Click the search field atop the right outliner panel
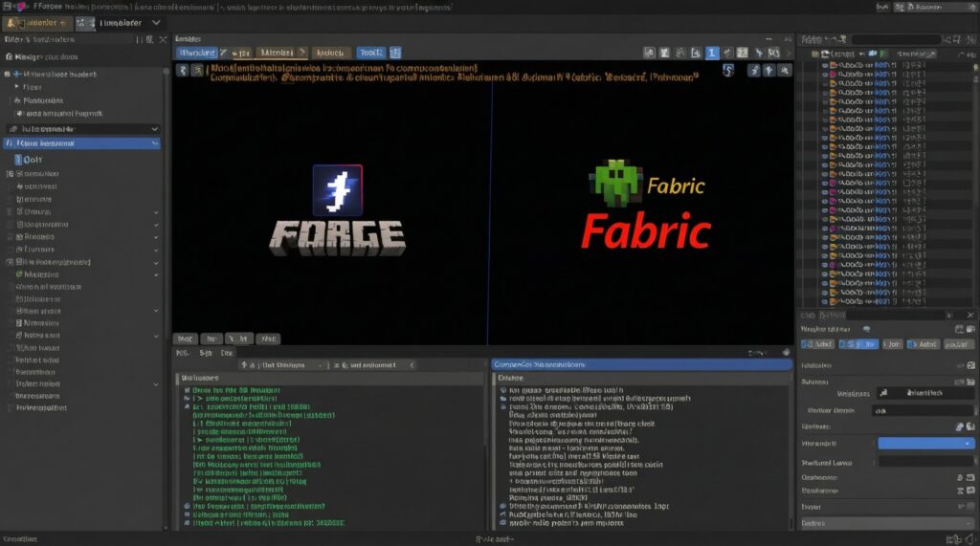 tap(895, 39)
